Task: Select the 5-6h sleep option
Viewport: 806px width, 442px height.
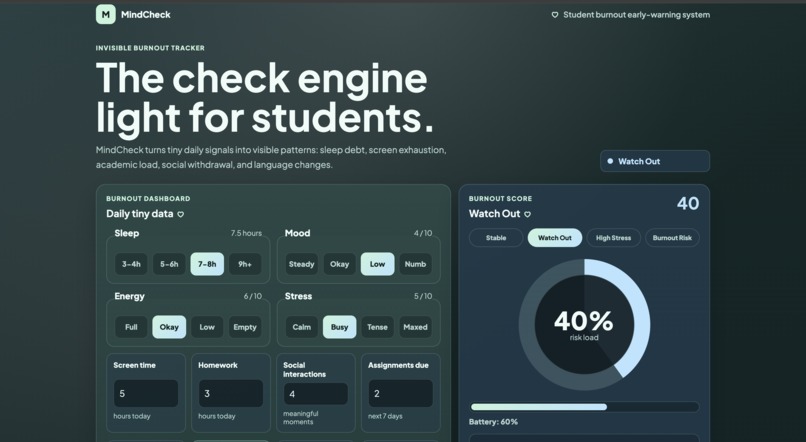Action: 169,264
